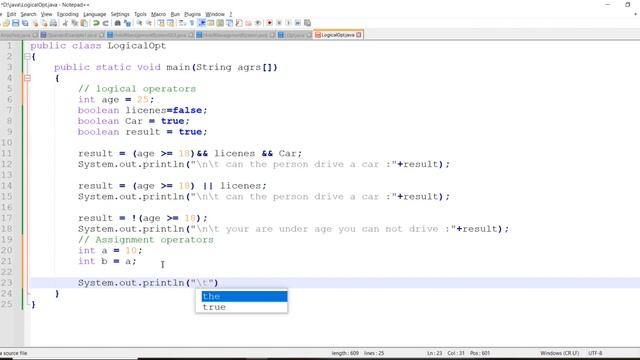Screen dimensions: 640x360
Task: Save the current recorded macro icon
Action: pos(307,23)
